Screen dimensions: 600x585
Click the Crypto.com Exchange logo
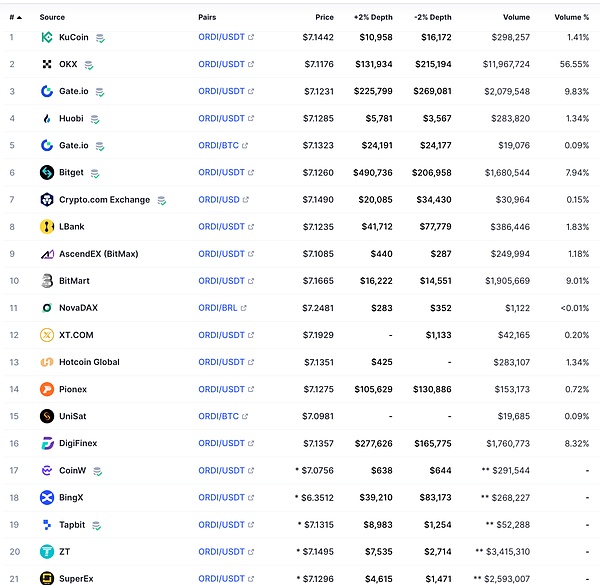click(47, 200)
